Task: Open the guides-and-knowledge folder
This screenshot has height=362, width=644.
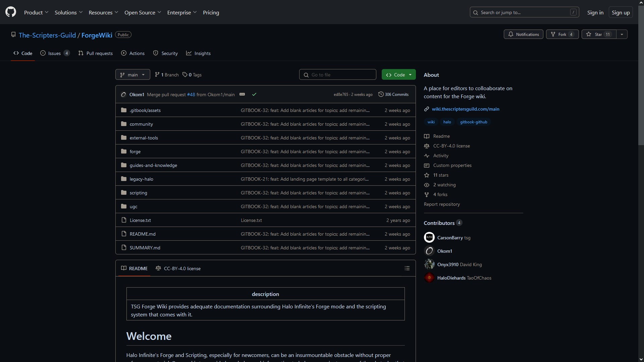Action: coord(153,165)
